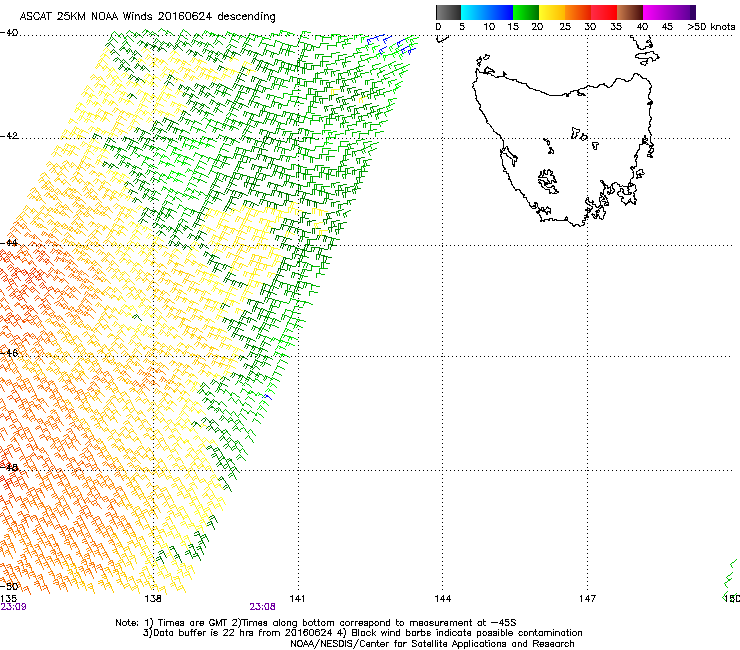Click the small island outline northeast of Tasmania
The height and width of the screenshot is (650, 740).
(x=647, y=58)
